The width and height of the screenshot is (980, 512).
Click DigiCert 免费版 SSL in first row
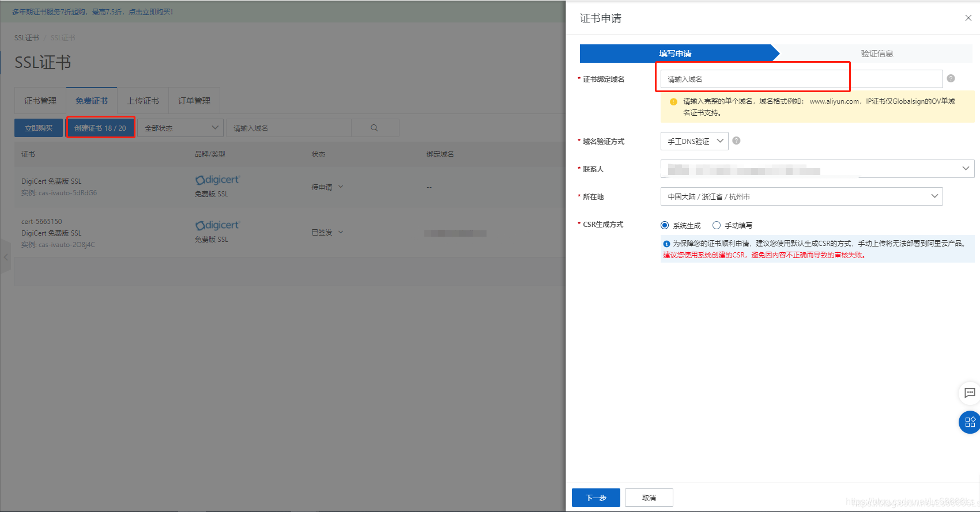click(51, 181)
